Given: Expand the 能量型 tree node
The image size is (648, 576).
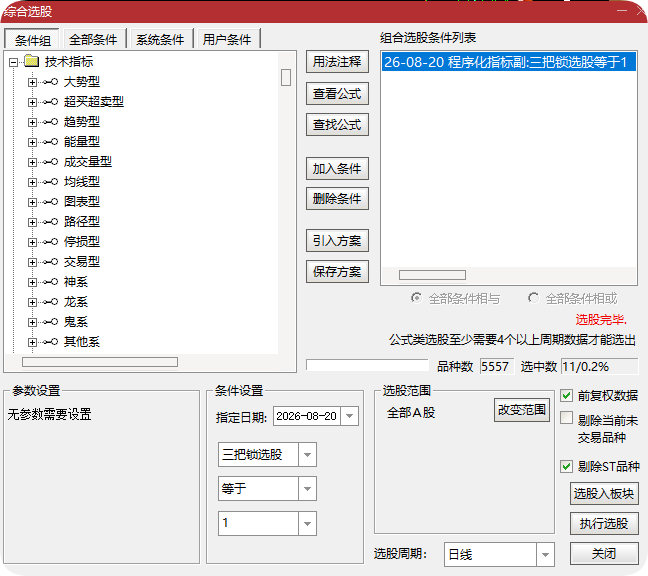Looking at the screenshot, I should click(32, 142).
